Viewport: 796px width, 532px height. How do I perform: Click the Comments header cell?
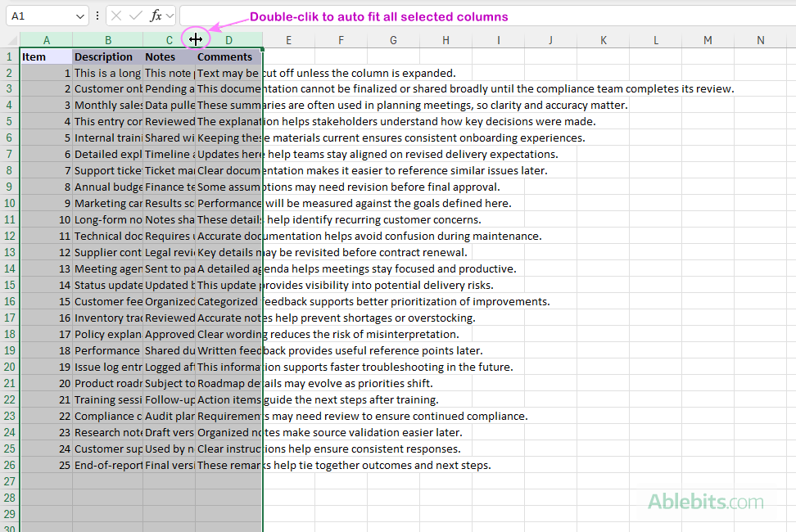(x=224, y=56)
